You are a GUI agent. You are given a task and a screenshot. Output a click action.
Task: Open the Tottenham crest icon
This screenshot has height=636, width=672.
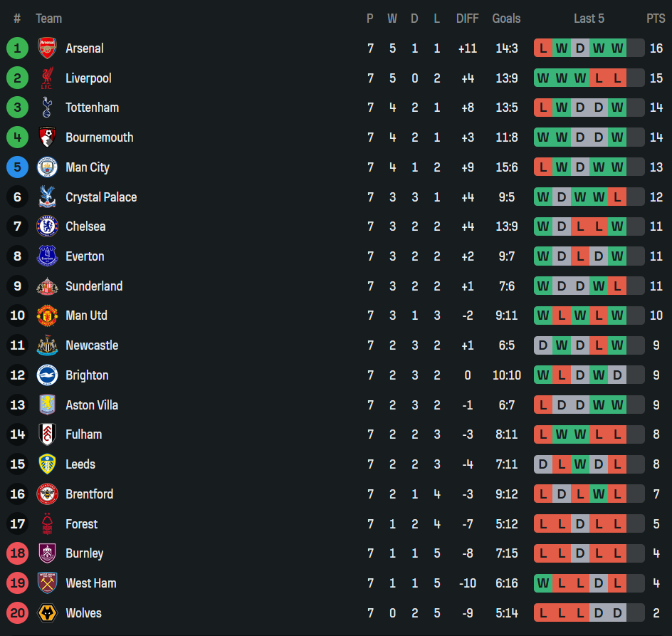[x=47, y=108]
